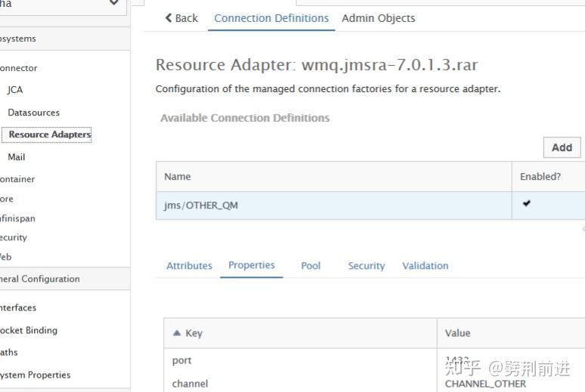Show the Security tab
The image size is (585, 392).
pyautogui.click(x=366, y=266)
